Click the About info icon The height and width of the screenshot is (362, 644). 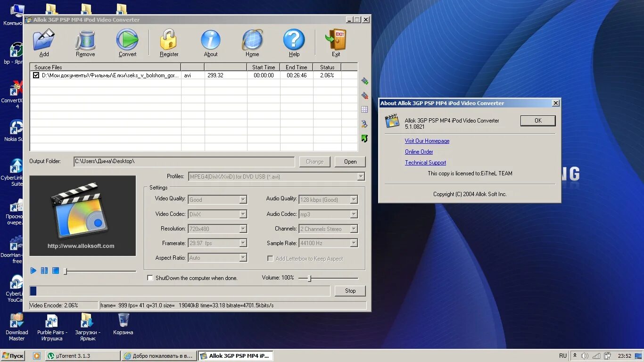coord(211,43)
